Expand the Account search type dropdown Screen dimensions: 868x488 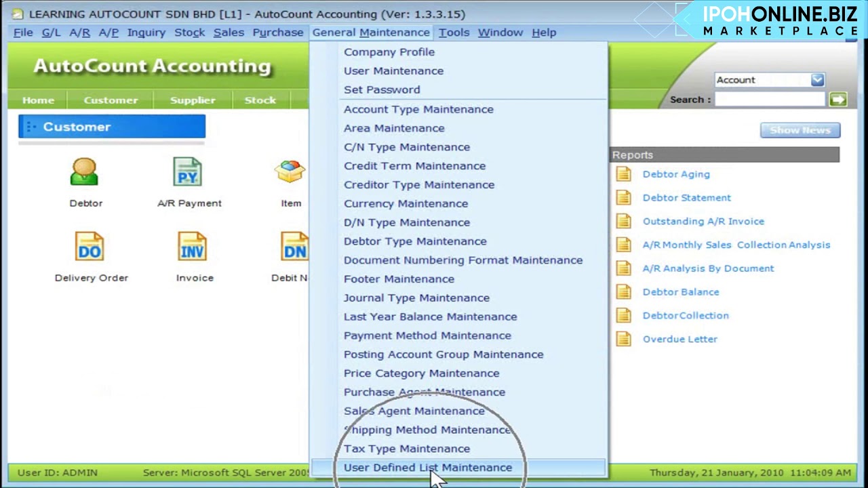(x=817, y=80)
